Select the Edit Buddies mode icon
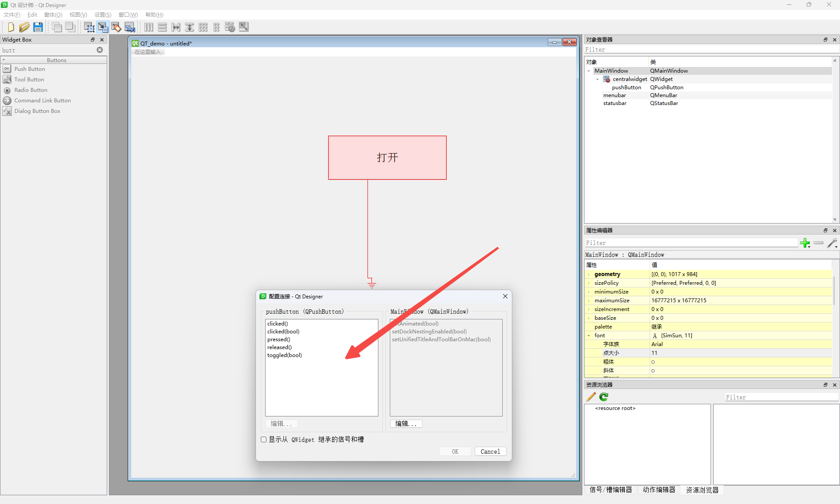This screenshot has height=504, width=840. (116, 27)
